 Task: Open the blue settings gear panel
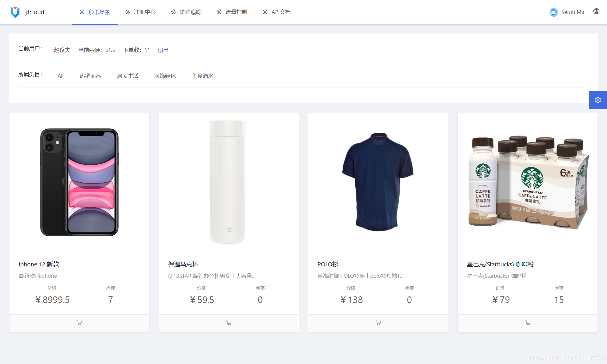tap(598, 100)
